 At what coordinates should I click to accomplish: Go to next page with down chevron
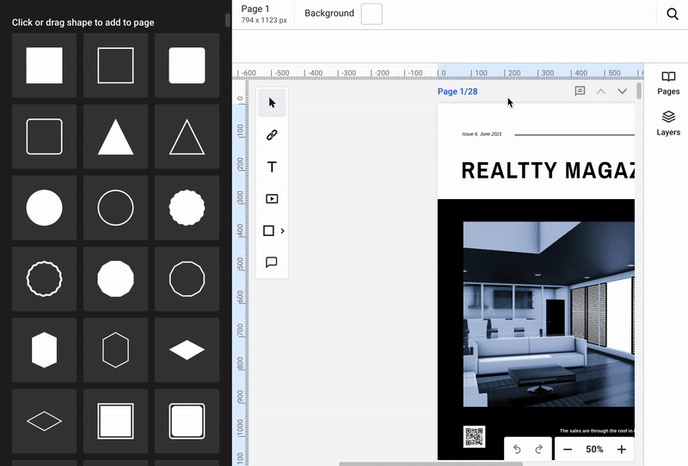click(x=622, y=91)
